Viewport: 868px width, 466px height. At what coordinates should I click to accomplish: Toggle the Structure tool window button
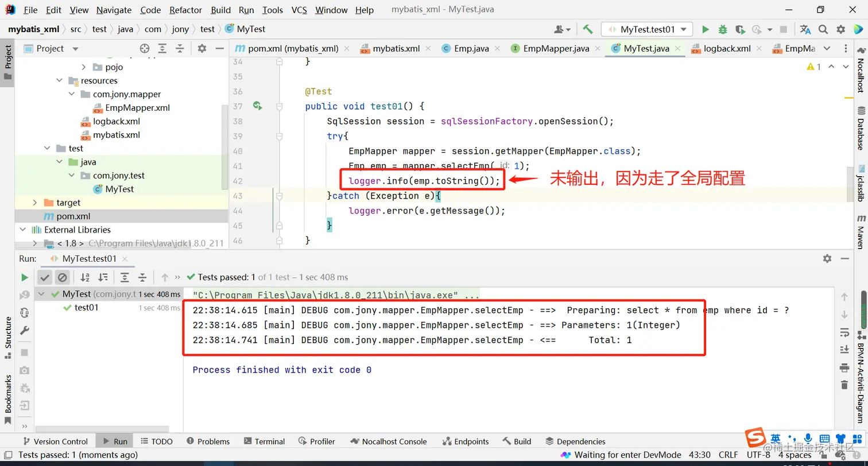point(7,337)
